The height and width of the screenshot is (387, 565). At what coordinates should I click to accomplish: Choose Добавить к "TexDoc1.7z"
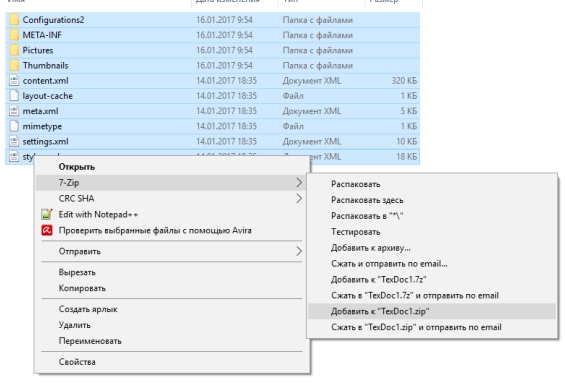coord(432,279)
